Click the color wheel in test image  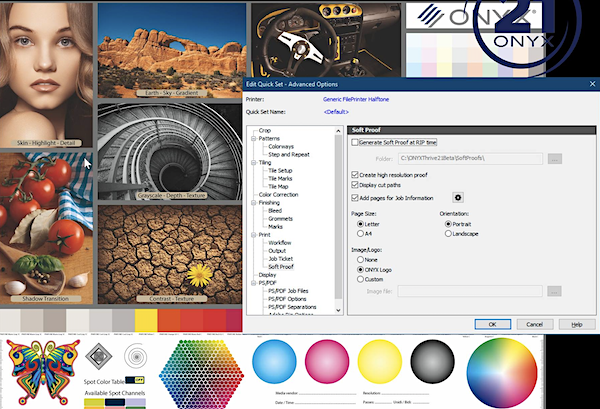click(x=502, y=373)
